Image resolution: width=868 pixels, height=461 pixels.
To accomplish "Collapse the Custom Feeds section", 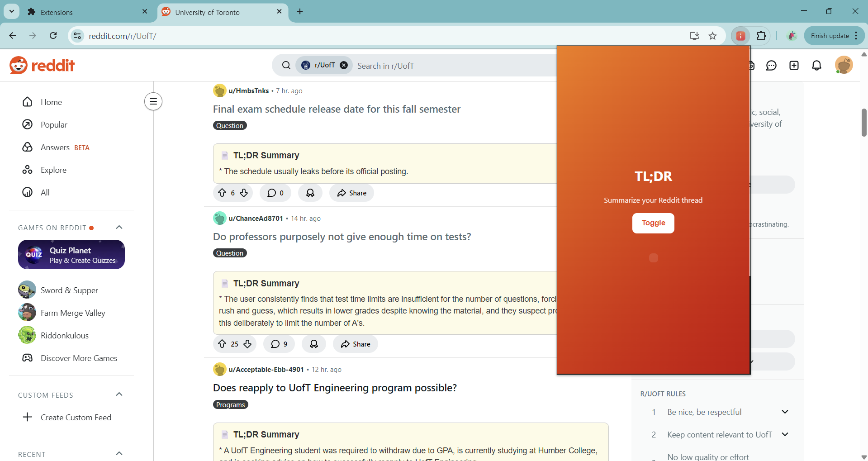I will point(119,394).
